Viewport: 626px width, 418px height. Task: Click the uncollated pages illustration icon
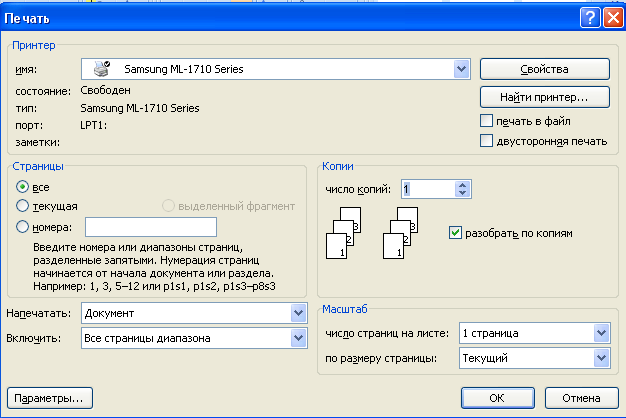click(344, 233)
